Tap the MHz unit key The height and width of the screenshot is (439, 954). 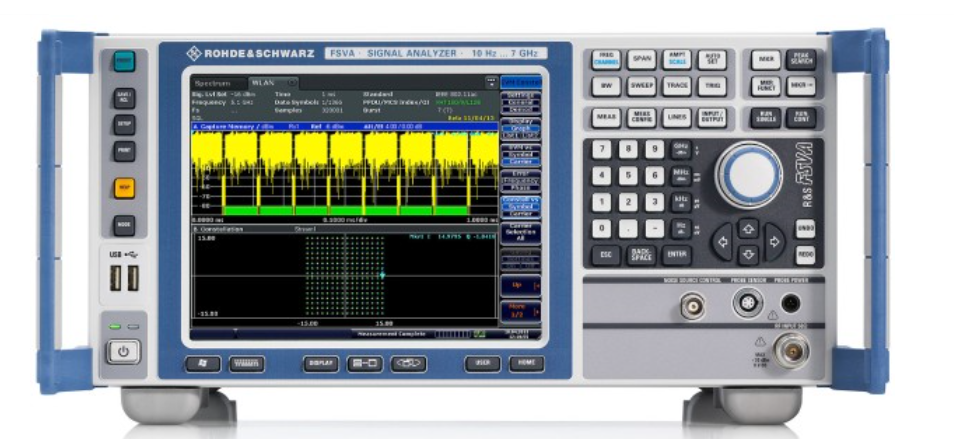click(x=681, y=176)
